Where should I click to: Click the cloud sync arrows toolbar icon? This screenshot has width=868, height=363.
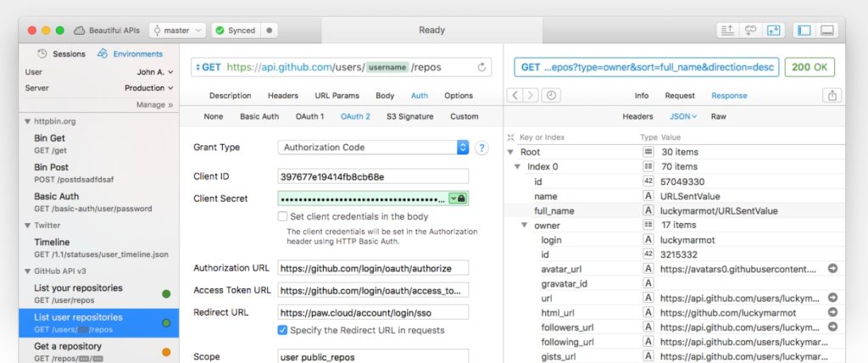click(751, 31)
